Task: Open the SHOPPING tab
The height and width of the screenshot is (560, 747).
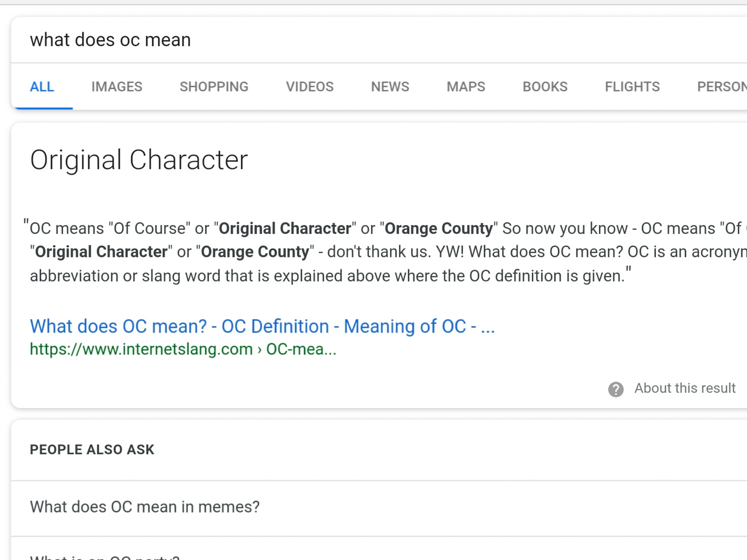Action: tap(214, 87)
